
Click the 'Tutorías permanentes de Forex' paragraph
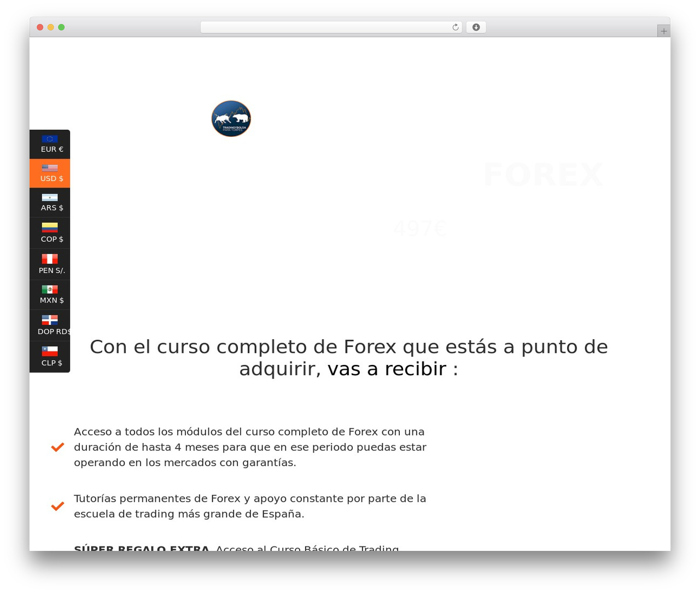pos(250,506)
